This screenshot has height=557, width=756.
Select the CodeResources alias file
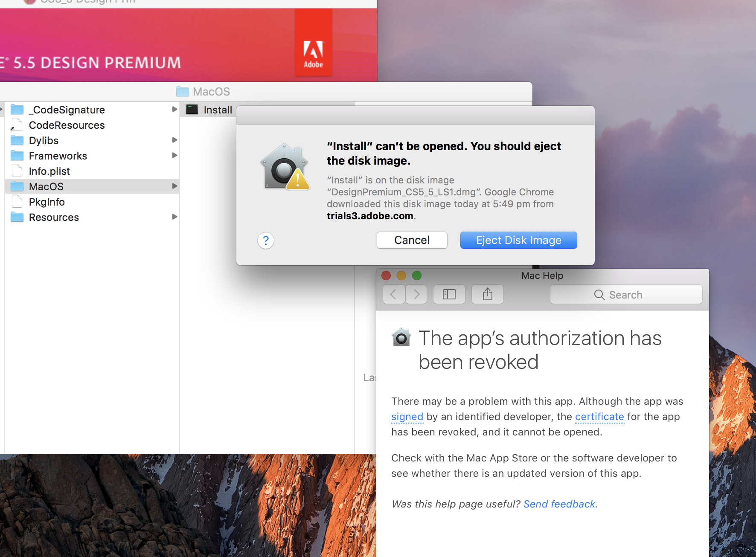point(92,125)
